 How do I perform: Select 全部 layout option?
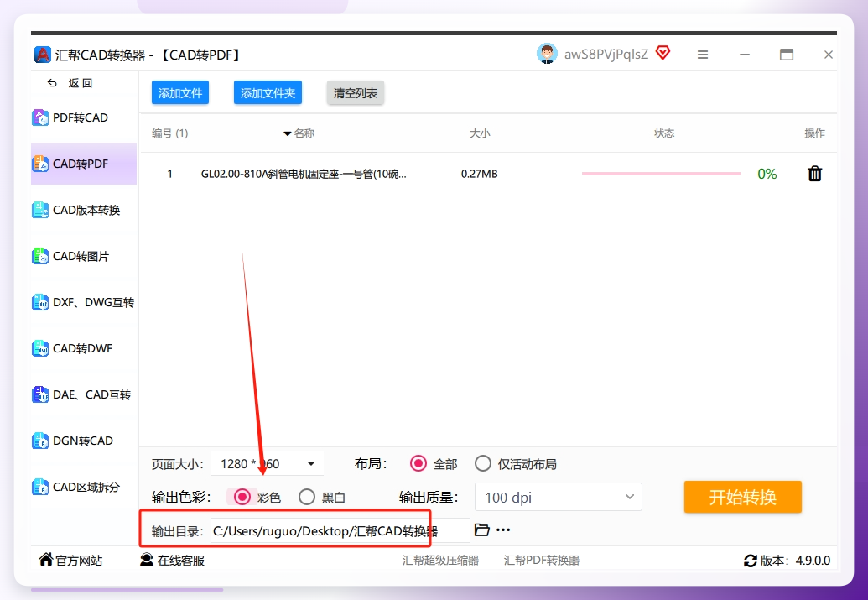click(x=418, y=463)
